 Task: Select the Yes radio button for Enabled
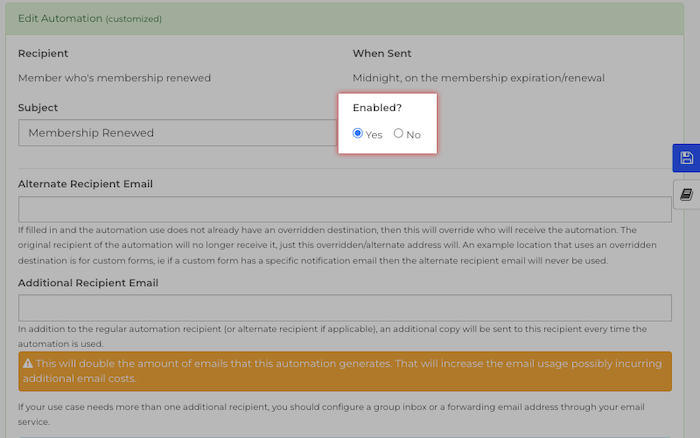coord(358,134)
